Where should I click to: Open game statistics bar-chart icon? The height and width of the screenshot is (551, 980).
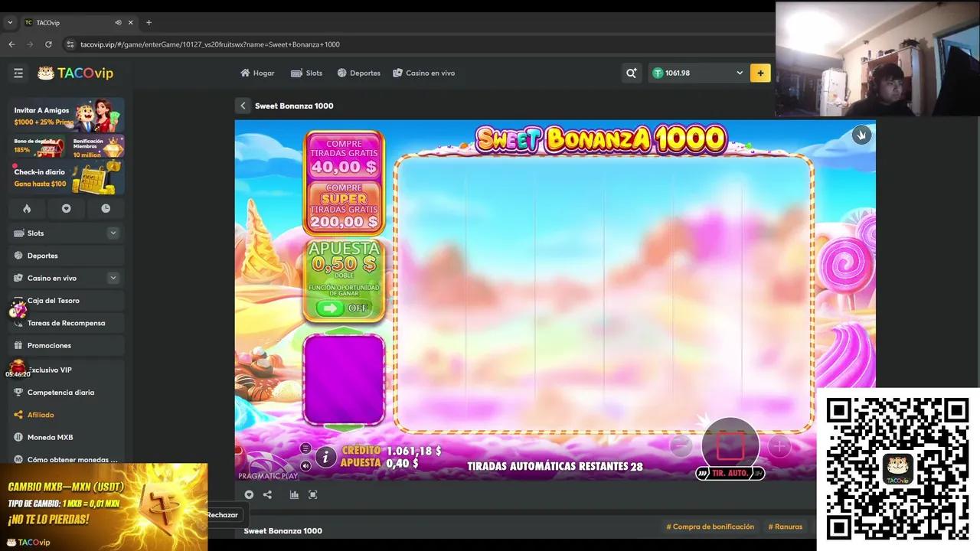pyautogui.click(x=294, y=495)
